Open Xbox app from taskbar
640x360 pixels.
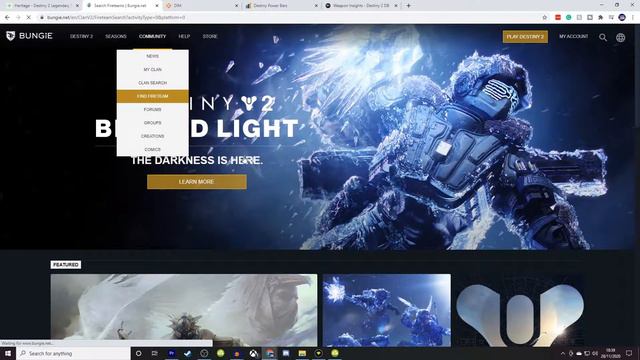coord(253,353)
